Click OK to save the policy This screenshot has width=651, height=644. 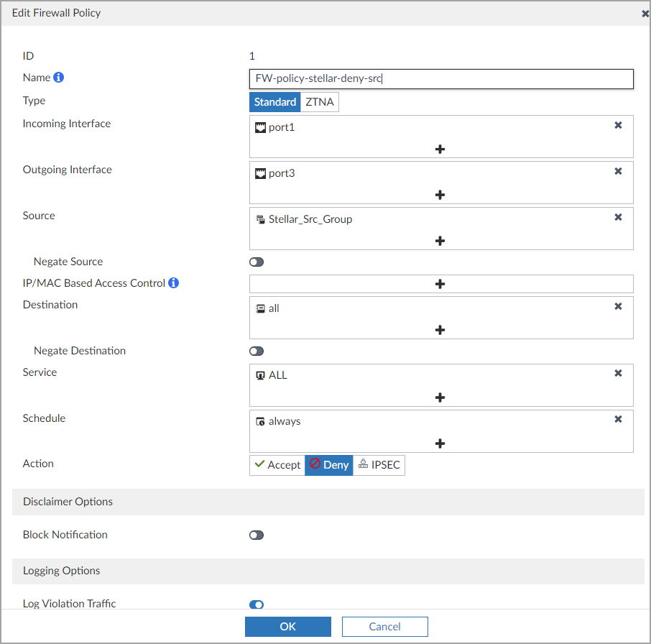click(x=287, y=627)
